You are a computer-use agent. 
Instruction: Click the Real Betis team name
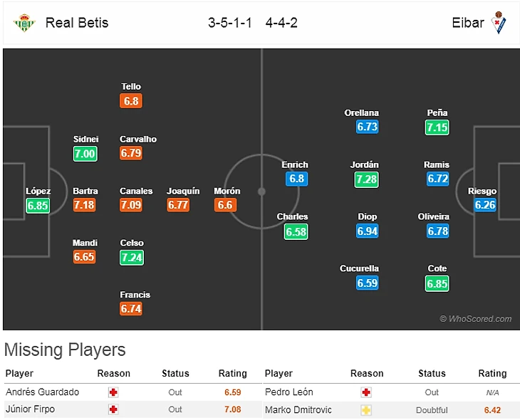[77, 22]
